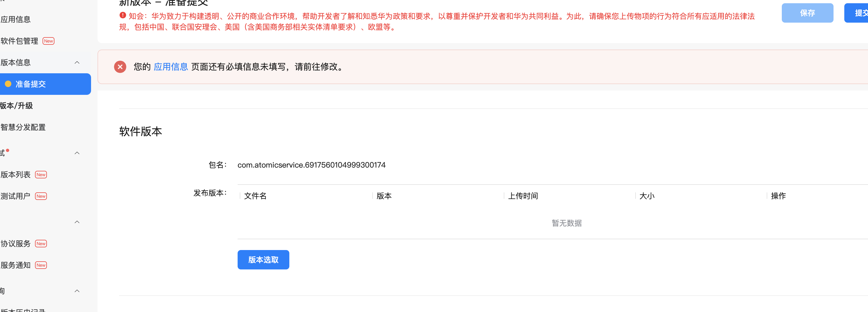Collapse the bottom sidebar section chevron
The width and height of the screenshot is (868, 312).
click(77, 291)
